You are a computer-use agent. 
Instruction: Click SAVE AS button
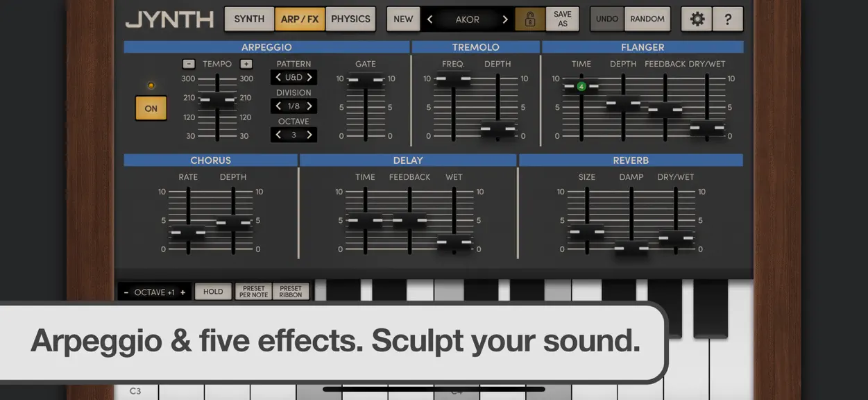coord(563,19)
